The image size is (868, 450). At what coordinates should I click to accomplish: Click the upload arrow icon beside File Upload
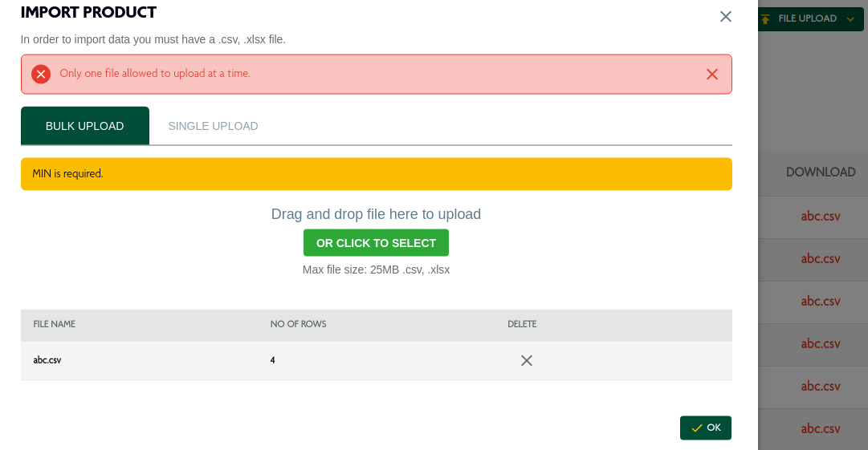[765, 19]
